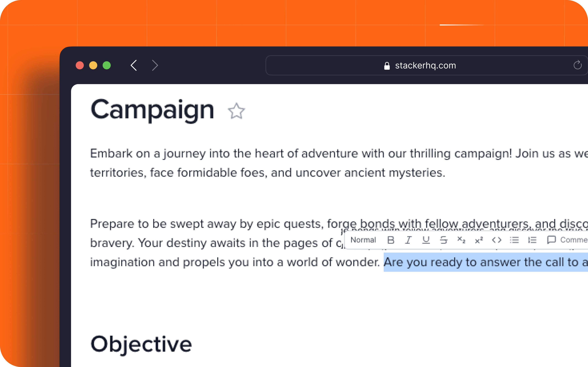Format selection as inline code
The width and height of the screenshot is (588, 367).
point(497,240)
